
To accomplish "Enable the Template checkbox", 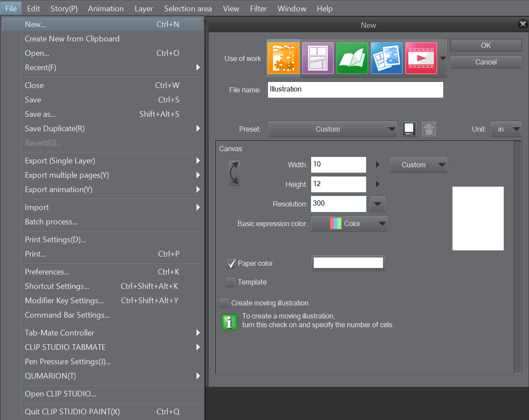I will pyautogui.click(x=231, y=282).
